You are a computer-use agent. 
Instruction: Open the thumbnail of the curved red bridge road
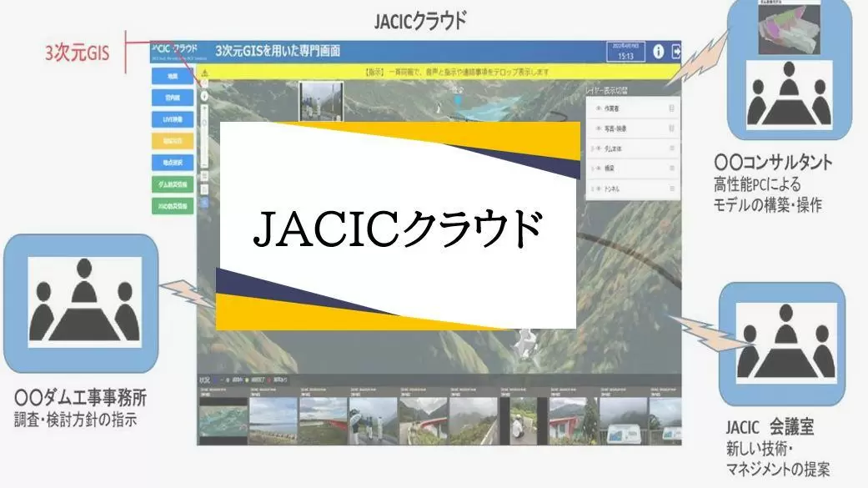point(423,420)
